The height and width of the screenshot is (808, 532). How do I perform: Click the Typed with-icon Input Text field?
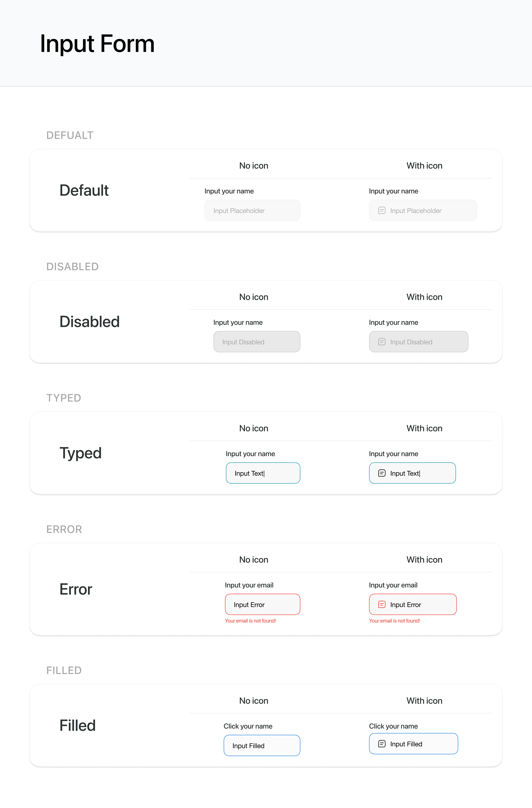412,473
